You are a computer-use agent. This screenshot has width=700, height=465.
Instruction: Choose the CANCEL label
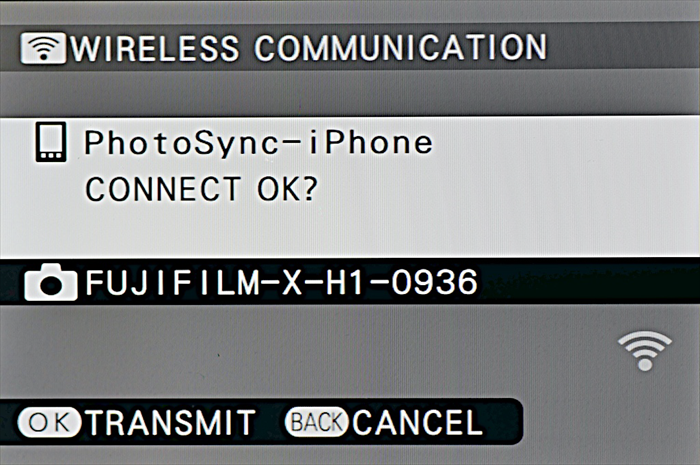(418, 422)
